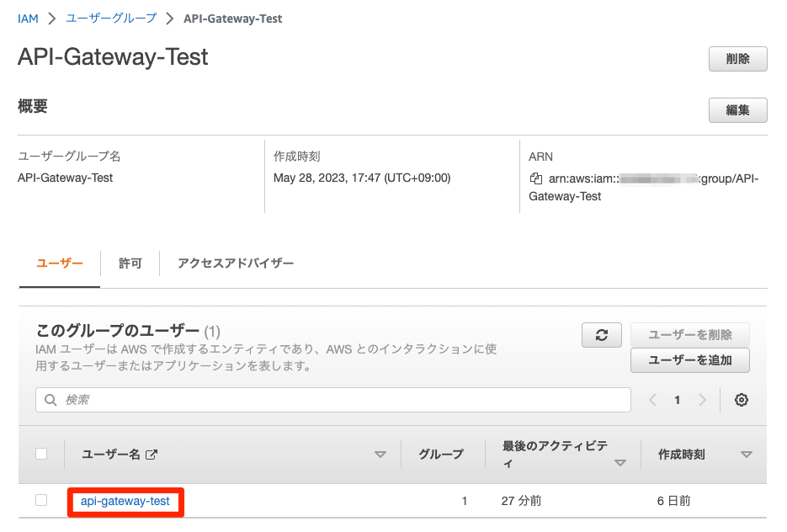
Task: Click the refresh users icon button
Action: (x=601, y=334)
